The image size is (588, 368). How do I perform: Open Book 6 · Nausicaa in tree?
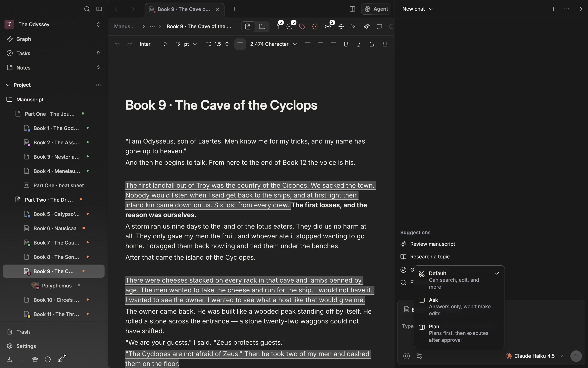(x=53, y=228)
